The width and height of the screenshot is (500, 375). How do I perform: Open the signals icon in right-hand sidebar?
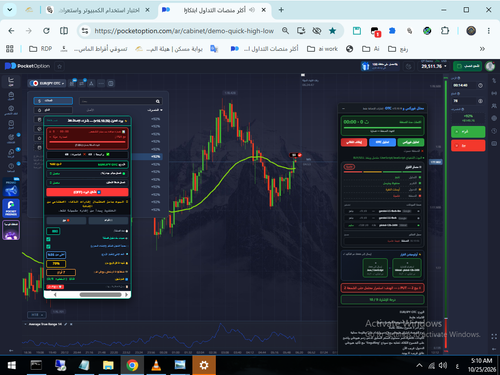point(494,93)
